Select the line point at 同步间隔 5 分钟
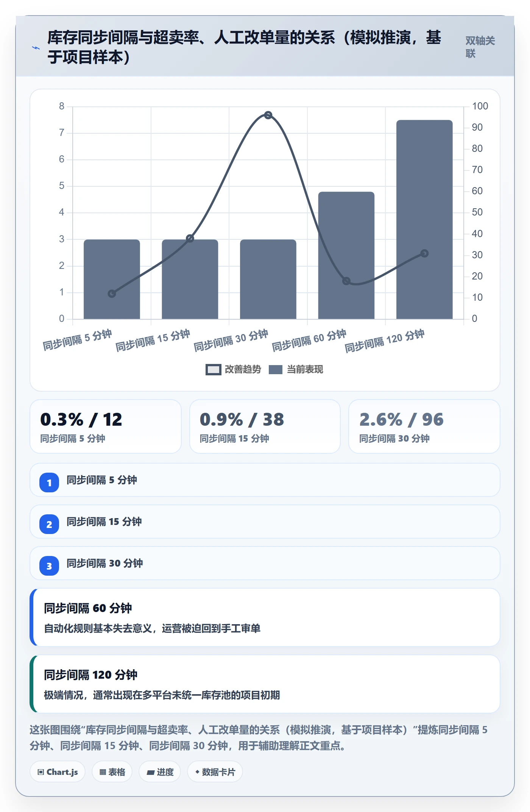The height and width of the screenshot is (812, 530). 112,294
